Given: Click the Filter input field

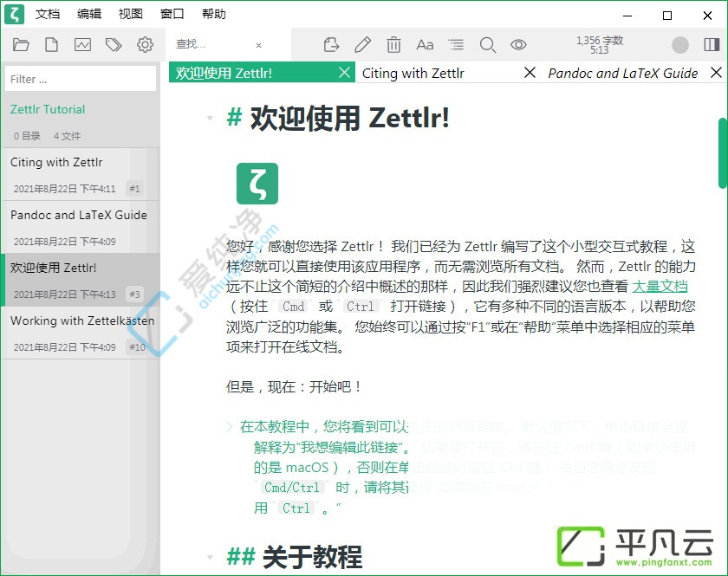Looking at the screenshot, I should pos(81,79).
